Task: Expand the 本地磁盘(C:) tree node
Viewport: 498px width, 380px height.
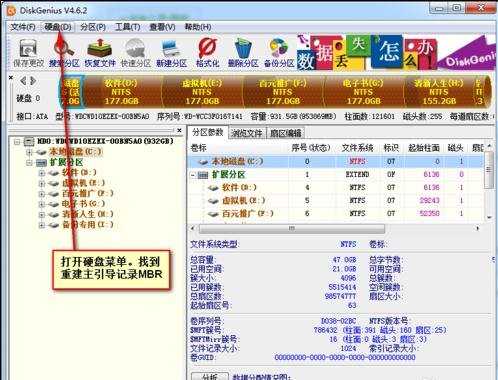Action: [29, 152]
